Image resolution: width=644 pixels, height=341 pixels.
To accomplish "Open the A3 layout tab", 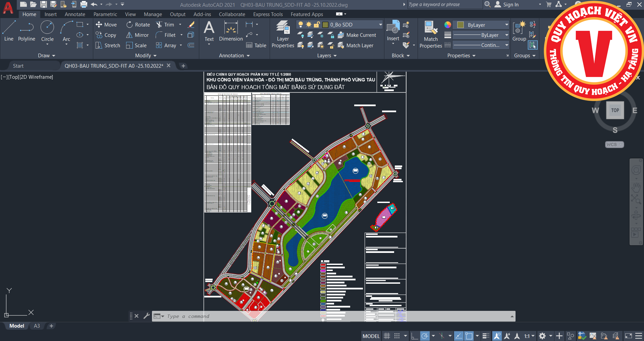I will tap(37, 326).
